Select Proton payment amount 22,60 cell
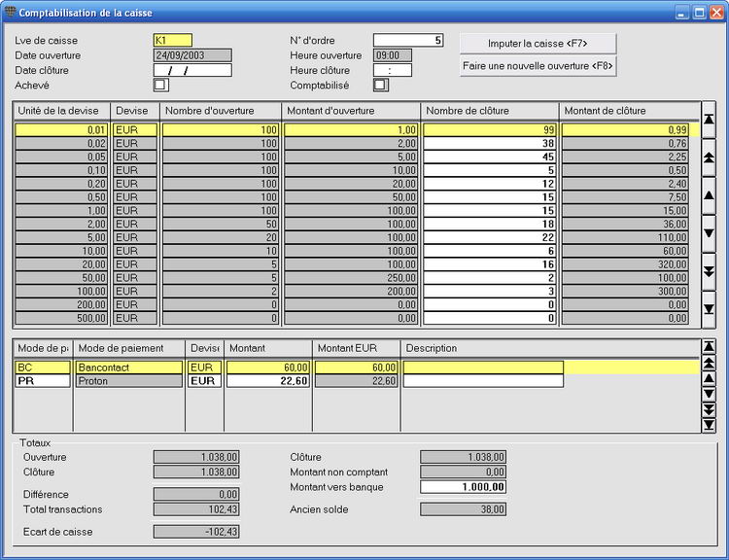Image resolution: width=729 pixels, height=560 pixels. point(269,381)
